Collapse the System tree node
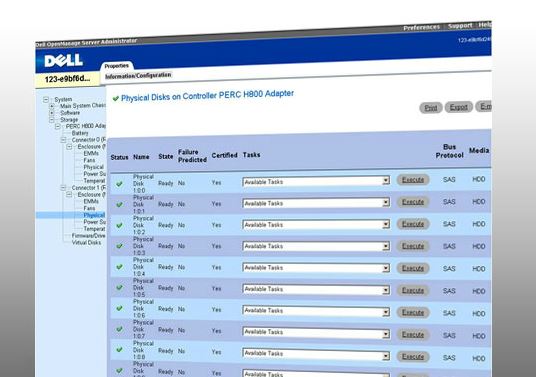Viewport: 536px width, 377px height. 46,100
